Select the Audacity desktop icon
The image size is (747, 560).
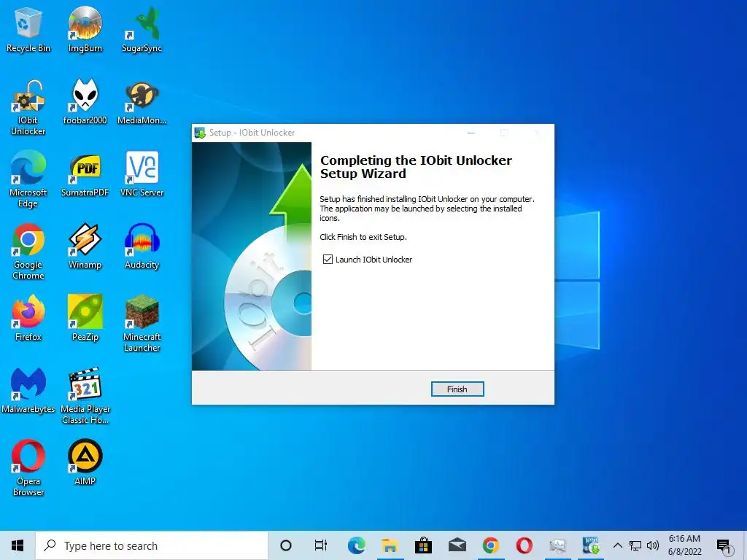point(142,246)
